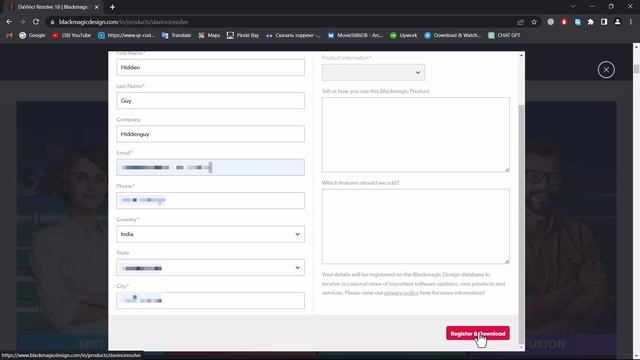Open the browser profile icon
Viewport: 640px width, 360px height.
[x=618, y=22]
